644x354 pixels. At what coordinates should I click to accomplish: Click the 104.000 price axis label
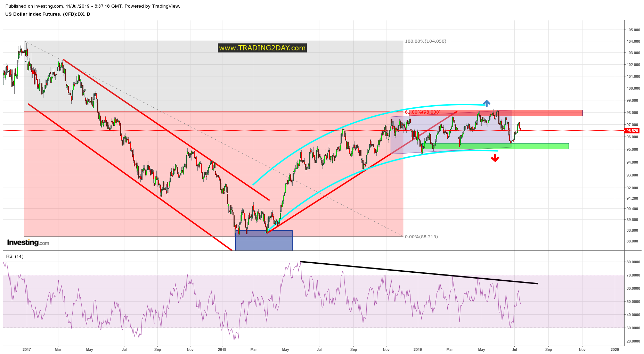tap(633, 41)
